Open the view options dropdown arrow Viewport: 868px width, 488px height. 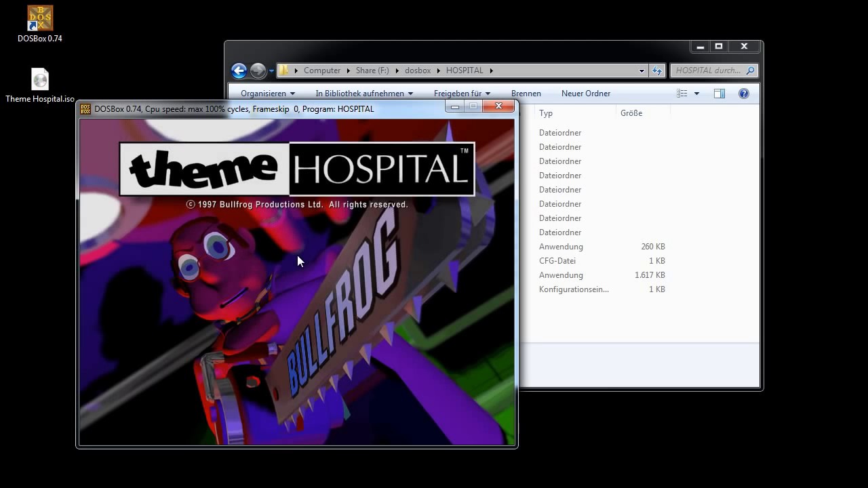point(696,94)
